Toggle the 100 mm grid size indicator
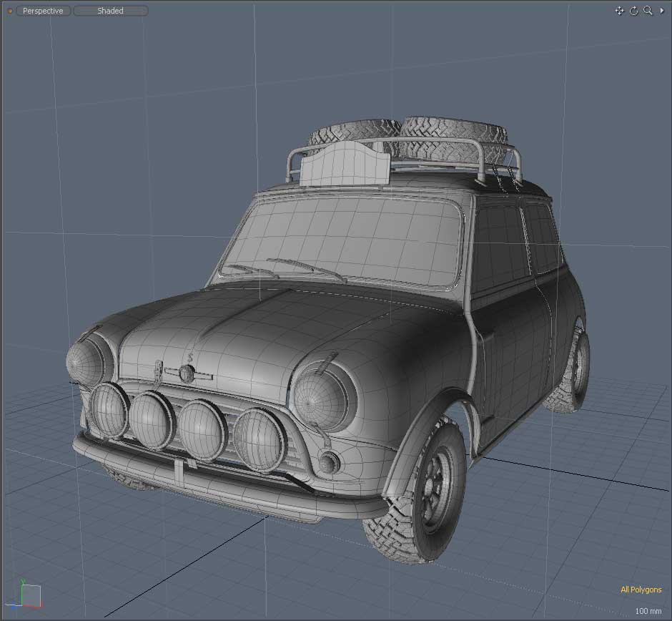Screen dimensions: 672x621 click(x=648, y=612)
